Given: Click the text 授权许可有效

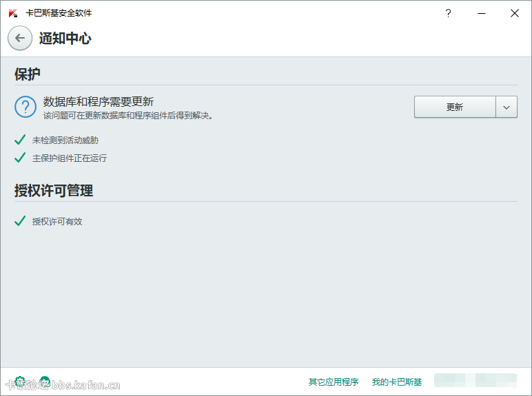Looking at the screenshot, I should tap(57, 221).
